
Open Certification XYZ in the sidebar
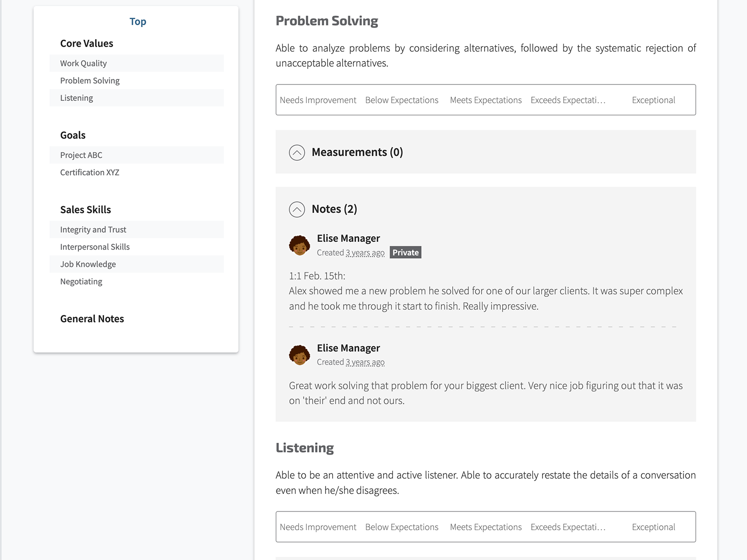89,172
